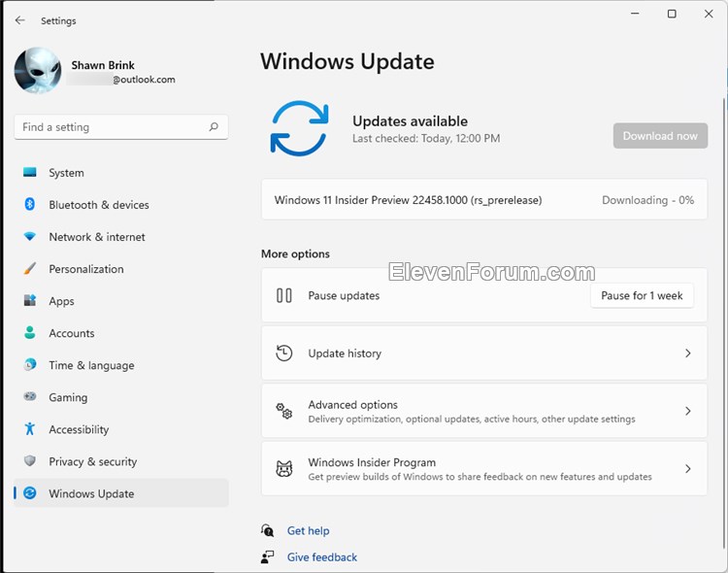Maximize the Settings window

point(672,14)
